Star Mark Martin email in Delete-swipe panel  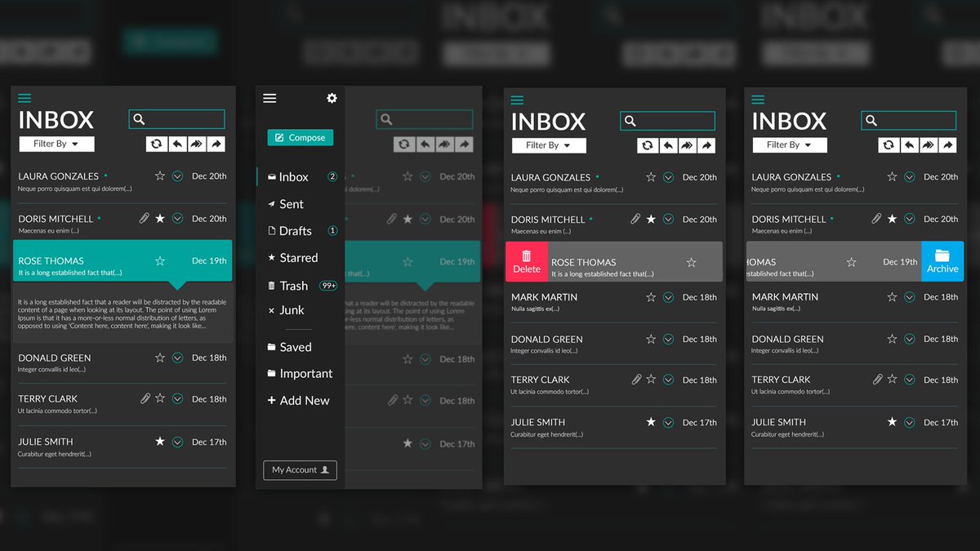pos(651,297)
